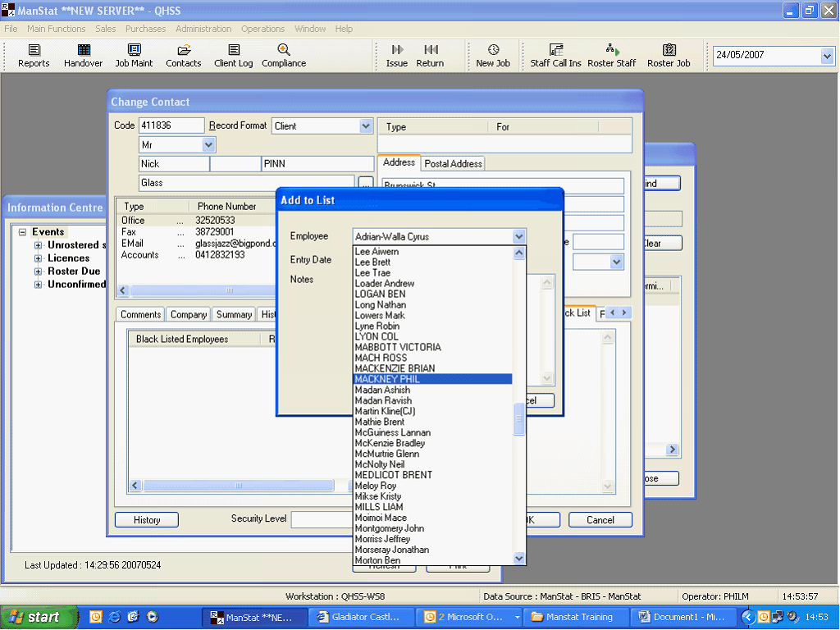Click the employee list scrollbar thumb
The image size is (840, 630).
(x=518, y=420)
